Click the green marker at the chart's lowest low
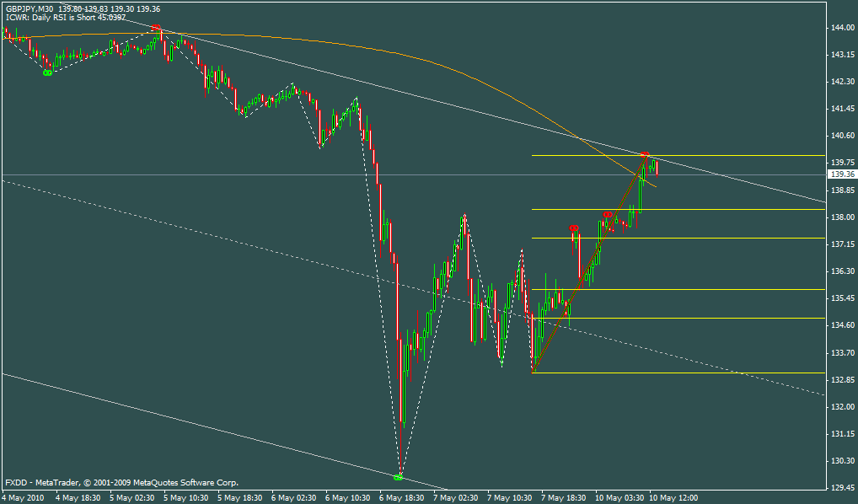This screenshot has height=504, width=858. [398, 477]
